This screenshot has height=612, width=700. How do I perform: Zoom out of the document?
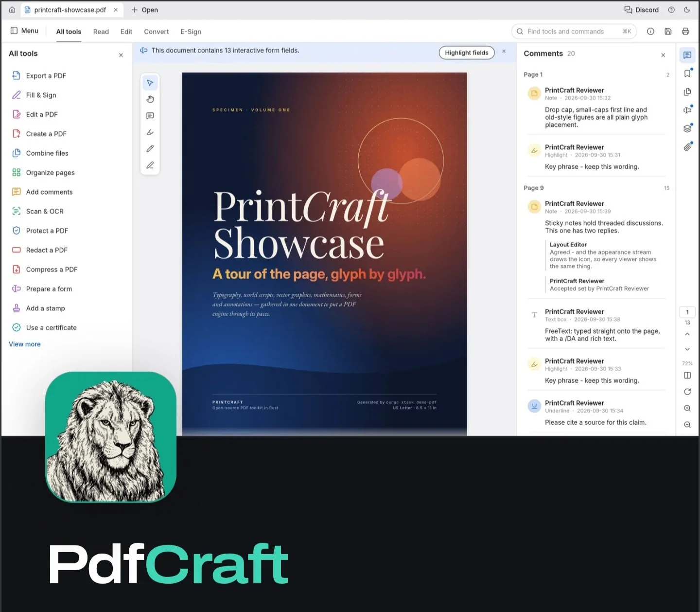coord(687,425)
